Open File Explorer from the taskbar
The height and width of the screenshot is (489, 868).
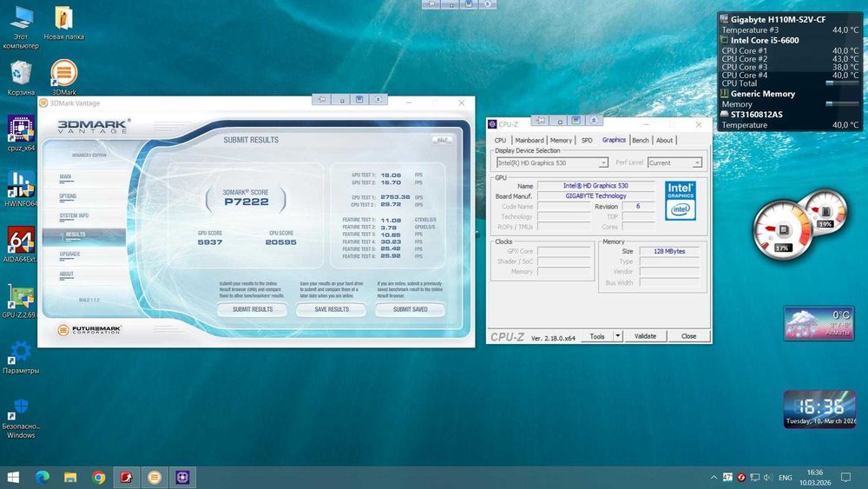pos(70,478)
